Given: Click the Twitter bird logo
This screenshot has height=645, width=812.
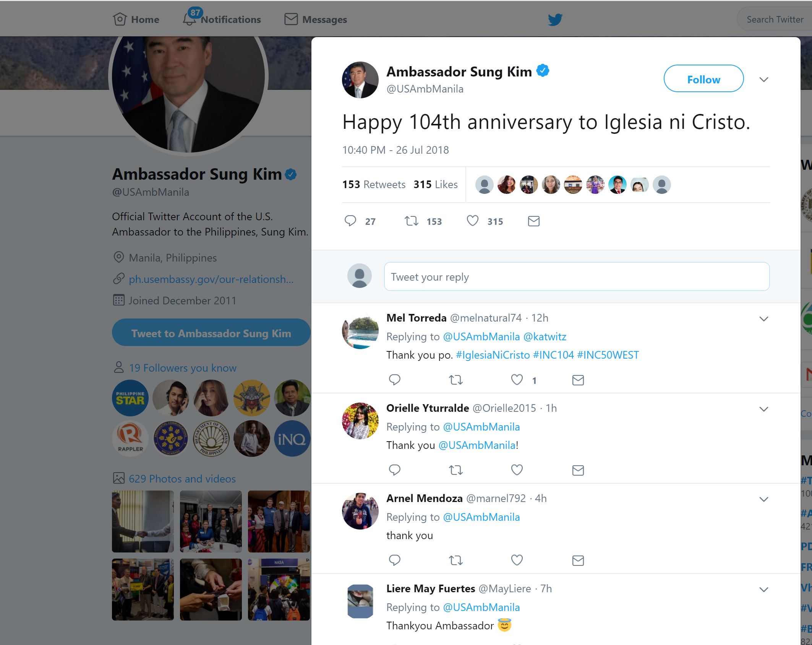Looking at the screenshot, I should pos(555,19).
